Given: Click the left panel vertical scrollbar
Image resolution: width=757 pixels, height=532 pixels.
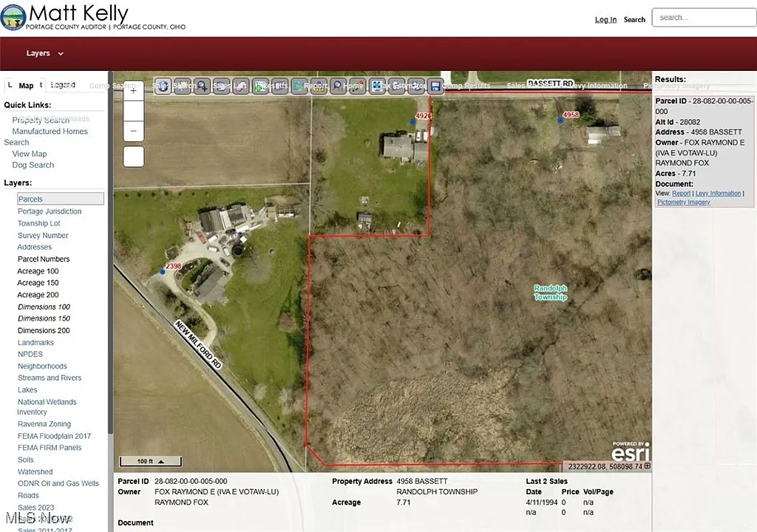Looking at the screenshot, I should pyautogui.click(x=111, y=251).
